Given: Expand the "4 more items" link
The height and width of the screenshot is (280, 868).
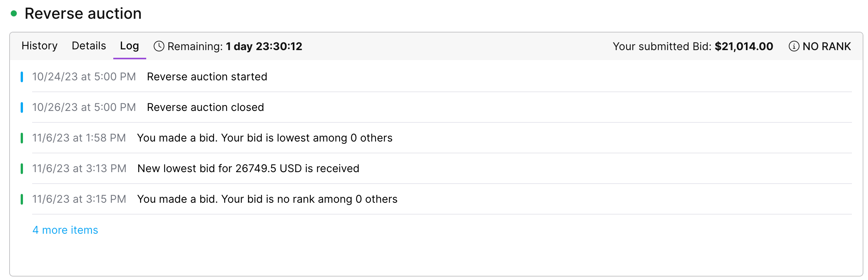Looking at the screenshot, I should click(x=65, y=230).
